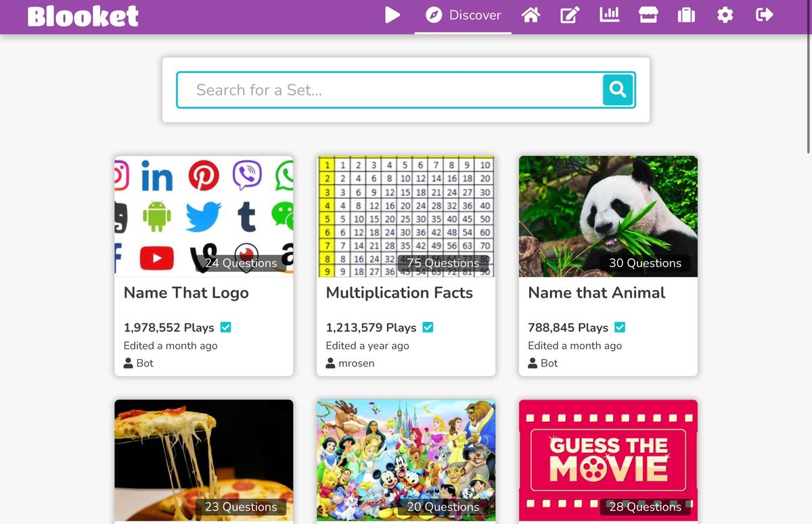Click the magnifying glass search button
This screenshot has width=812, height=524.
pos(618,89)
